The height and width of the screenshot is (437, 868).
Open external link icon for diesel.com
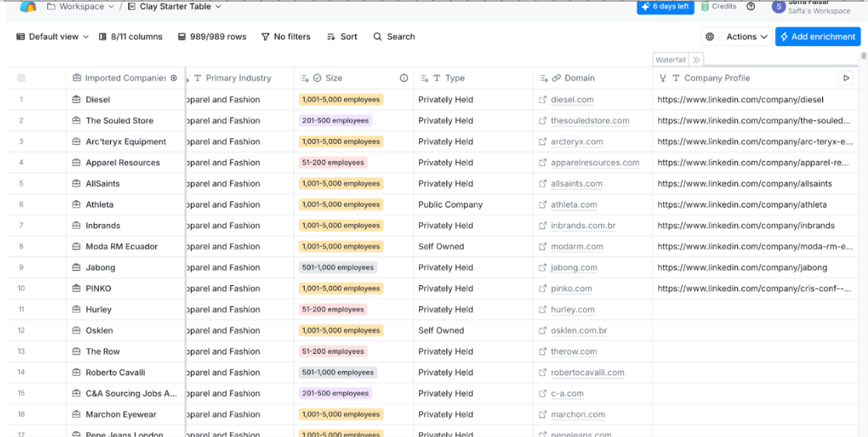tap(542, 100)
